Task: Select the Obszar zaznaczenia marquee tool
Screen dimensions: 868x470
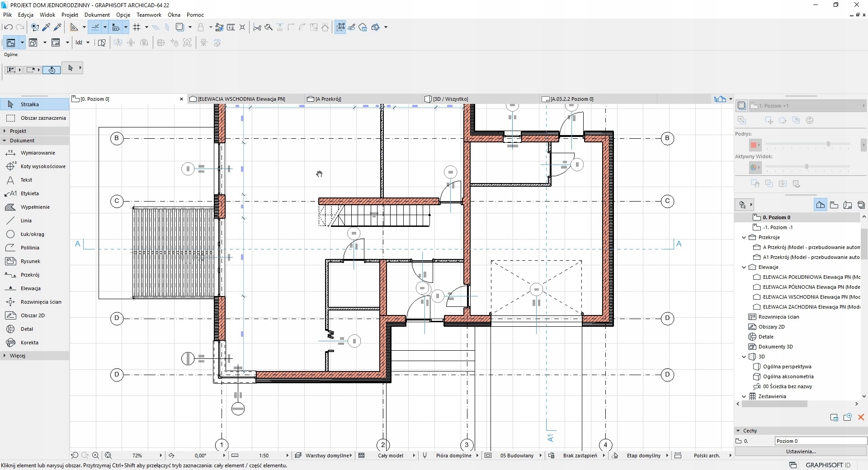Action: tap(43, 118)
